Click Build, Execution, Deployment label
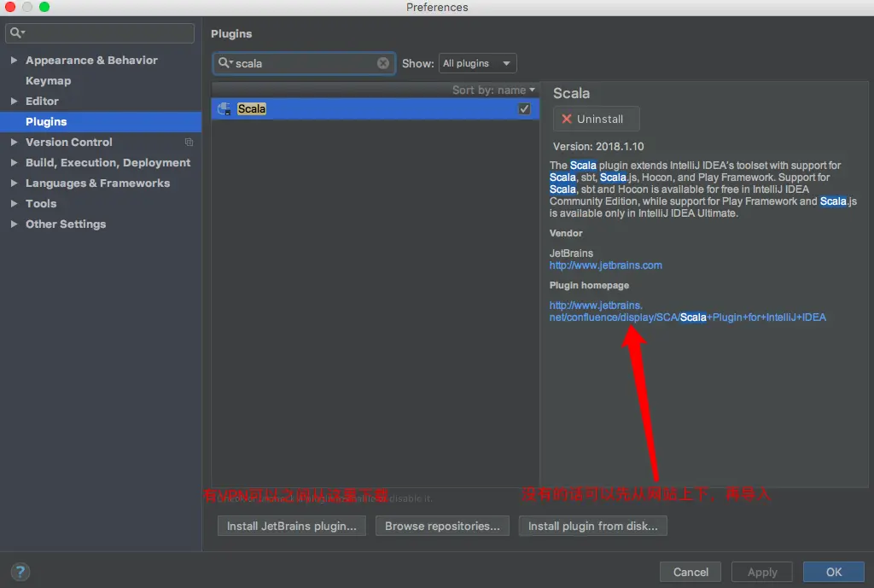The height and width of the screenshot is (588, 874). click(x=108, y=163)
